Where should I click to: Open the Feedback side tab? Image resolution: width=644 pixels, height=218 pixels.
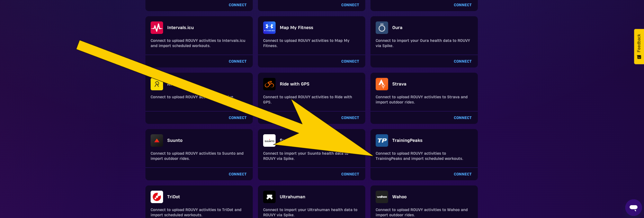coord(639,46)
